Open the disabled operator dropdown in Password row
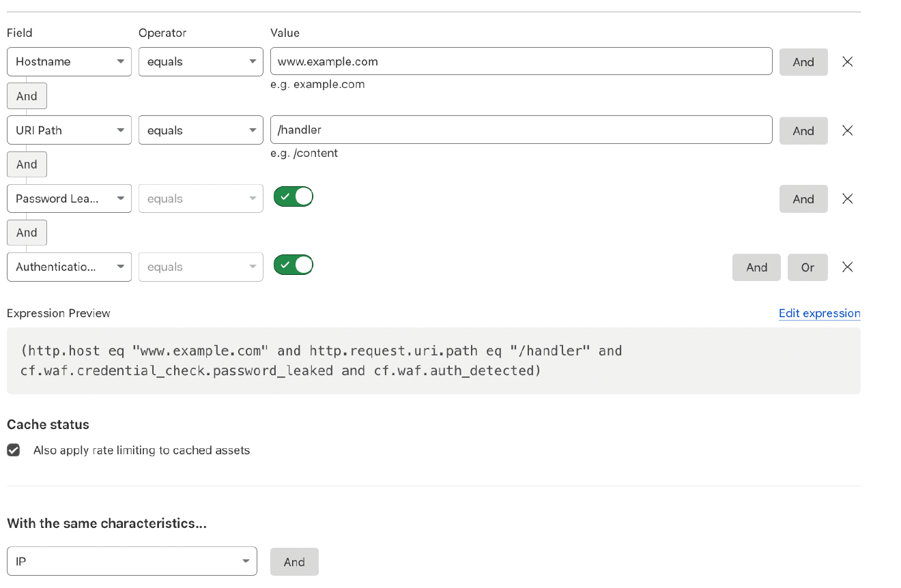901x588 pixels. (201, 199)
